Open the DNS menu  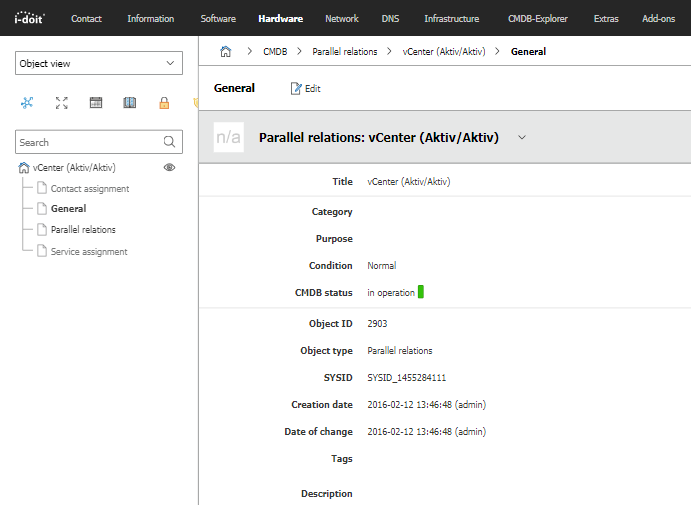[x=390, y=19]
